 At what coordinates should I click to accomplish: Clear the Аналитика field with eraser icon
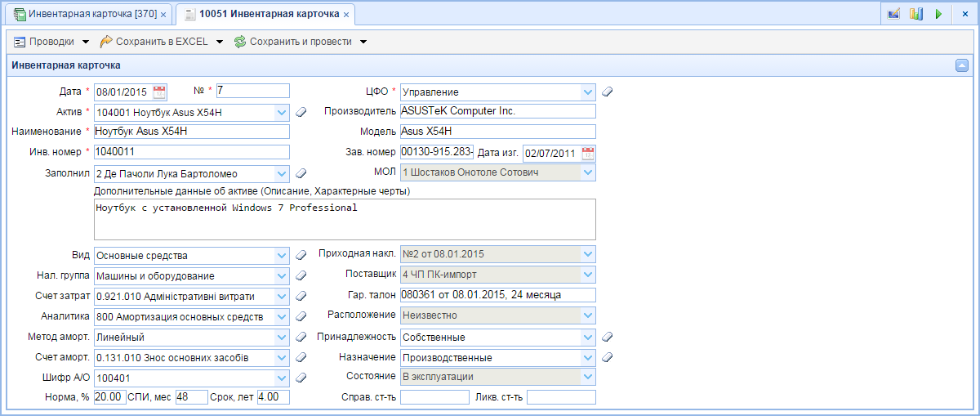click(300, 316)
